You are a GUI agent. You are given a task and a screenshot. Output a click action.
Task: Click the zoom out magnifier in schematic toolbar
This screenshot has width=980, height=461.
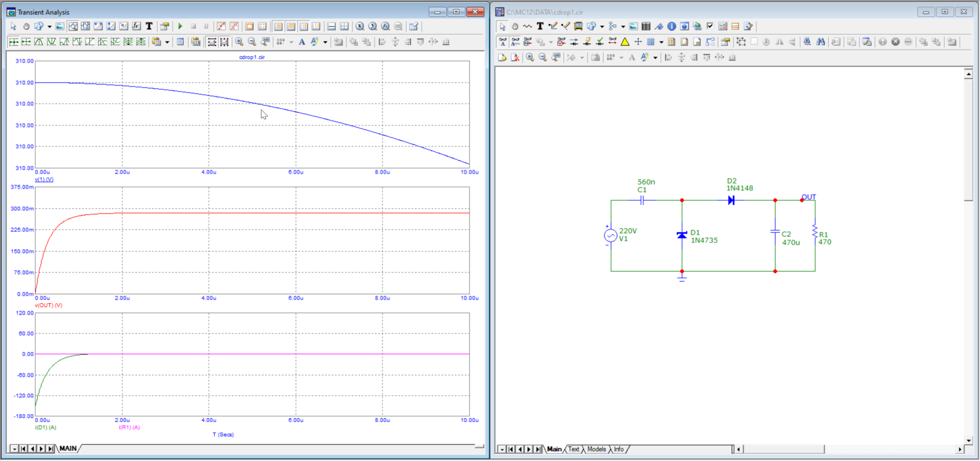point(543,58)
